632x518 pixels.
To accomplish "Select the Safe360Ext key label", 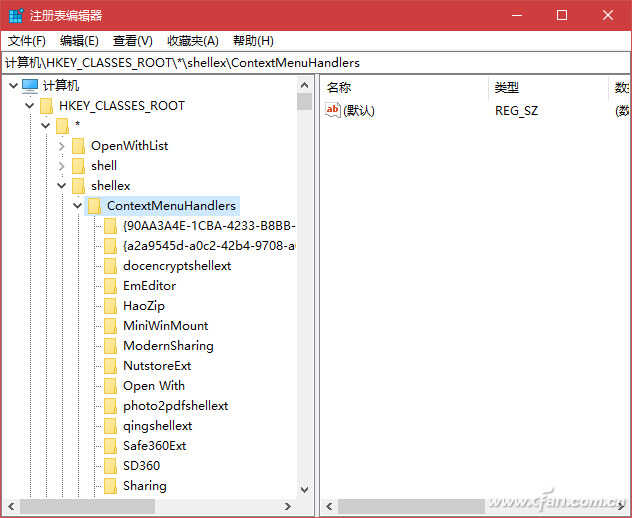I will coord(155,446).
